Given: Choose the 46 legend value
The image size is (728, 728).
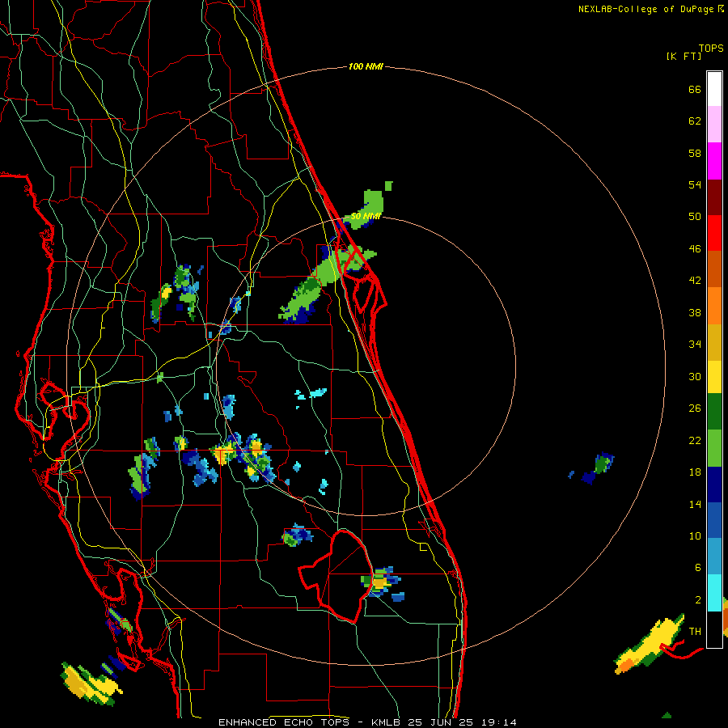Looking at the screenshot, I should click(x=695, y=248).
